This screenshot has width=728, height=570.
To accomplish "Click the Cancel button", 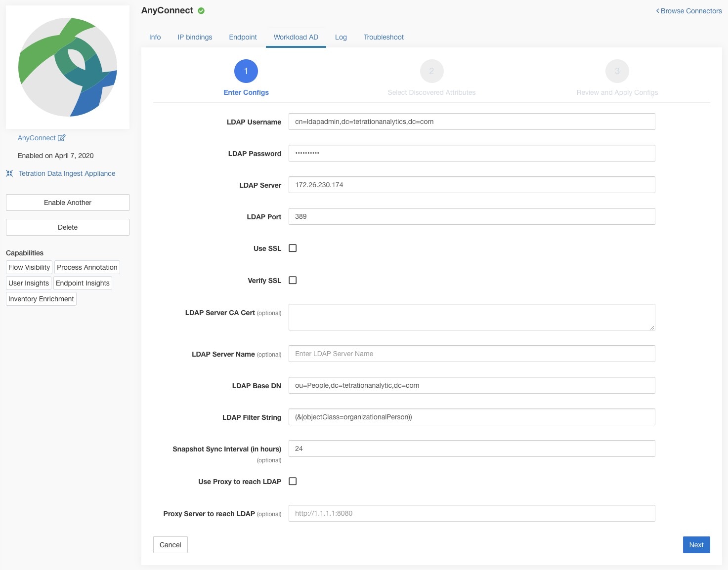I will (171, 545).
